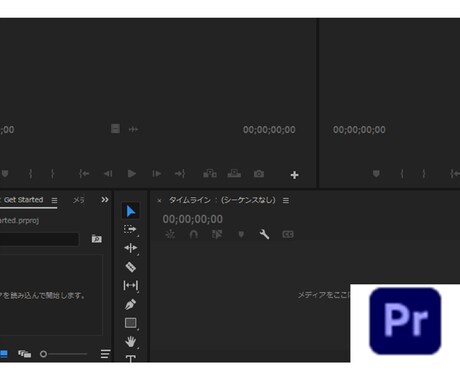Click Source monitor duration timecode 00;00;00;00
460x380 pixels.
coord(269,130)
